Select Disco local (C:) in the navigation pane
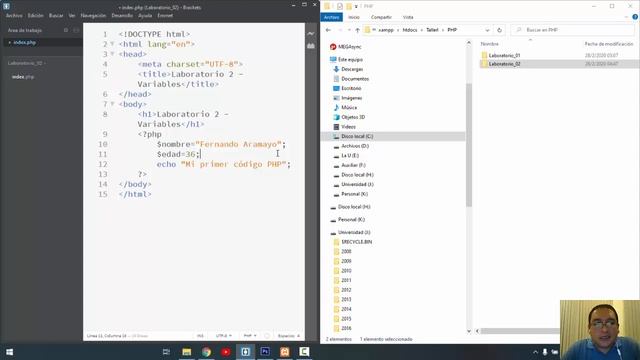 tap(357, 136)
